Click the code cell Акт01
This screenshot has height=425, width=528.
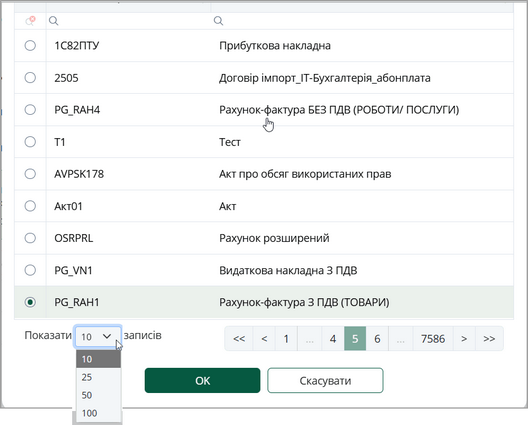(128, 206)
